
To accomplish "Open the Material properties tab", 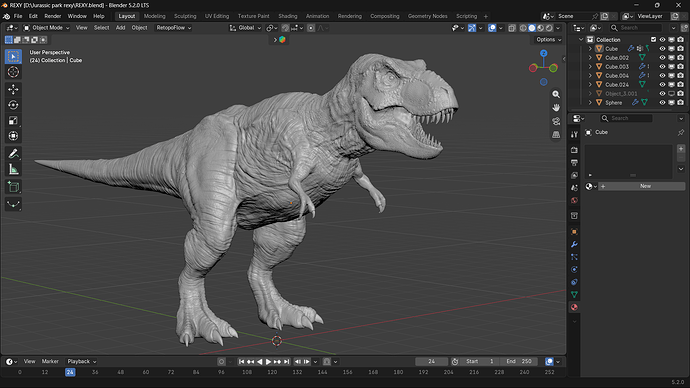I will (x=574, y=307).
